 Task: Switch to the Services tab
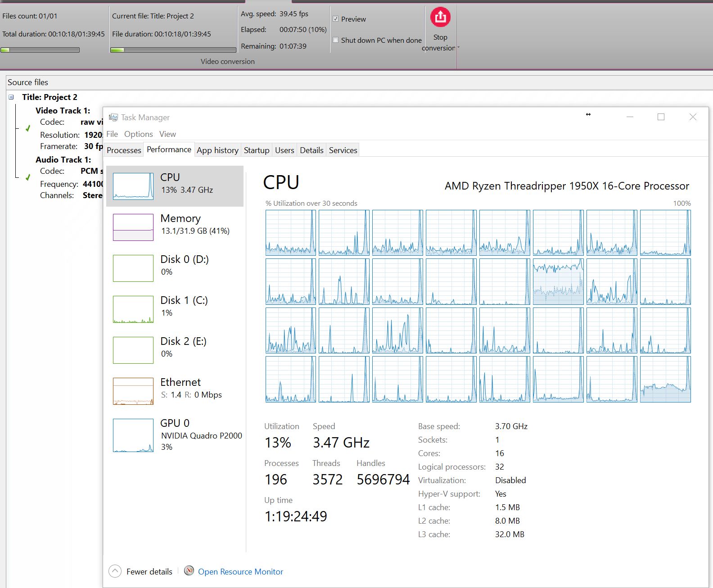343,150
